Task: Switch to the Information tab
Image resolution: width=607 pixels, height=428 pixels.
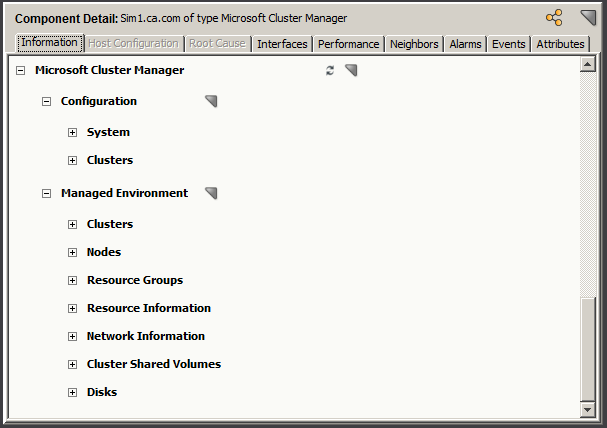Action: tap(50, 43)
